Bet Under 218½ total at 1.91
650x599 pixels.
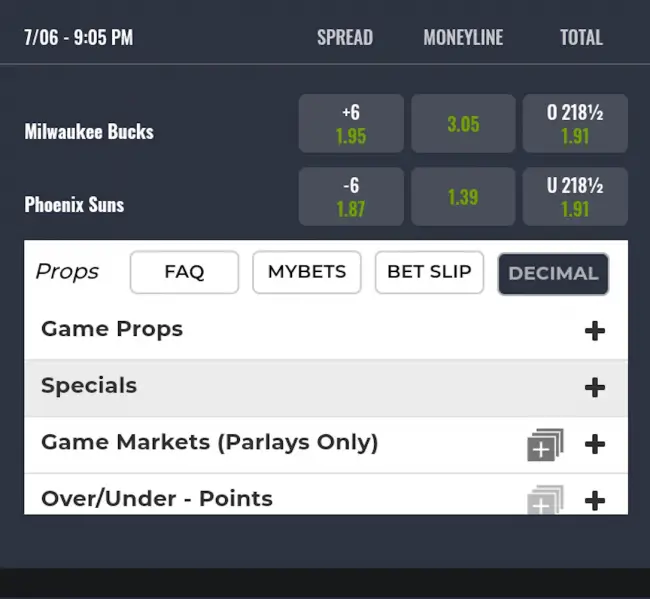[575, 197]
